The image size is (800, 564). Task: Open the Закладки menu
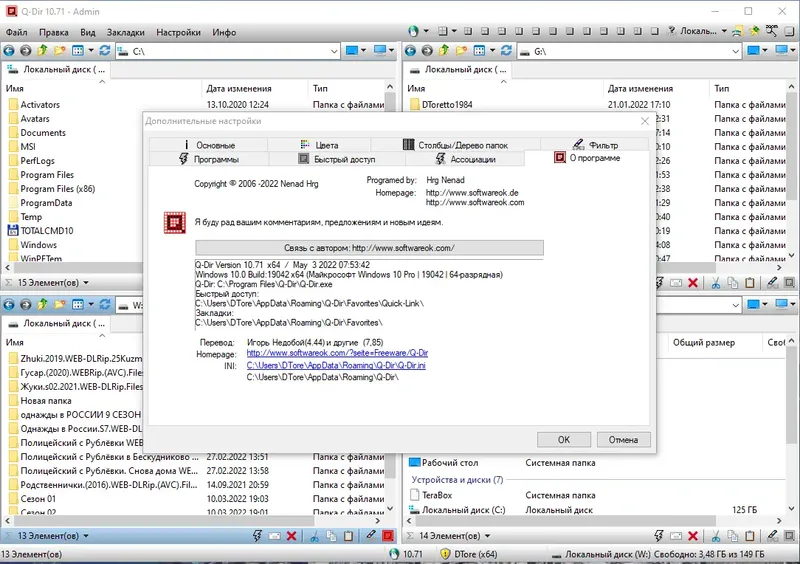tap(126, 32)
